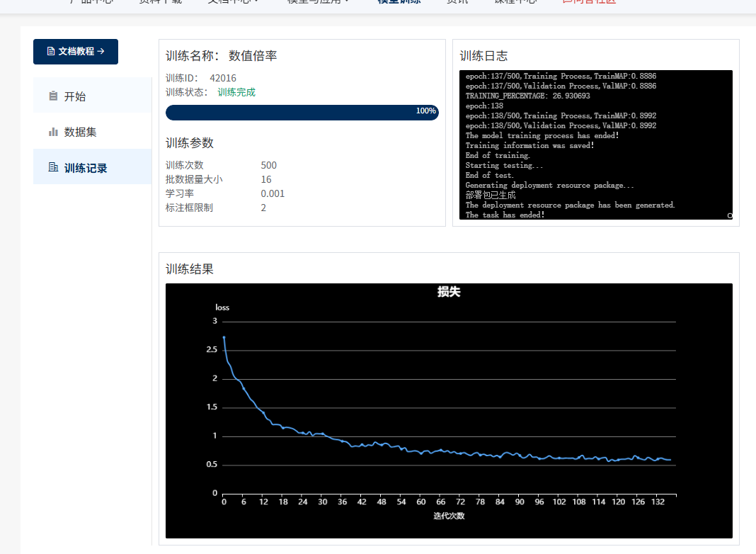Click the 迭代次数 axis label below the chart
Image resolution: width=756 pixels, height=554 pixels.
(449, 516)
